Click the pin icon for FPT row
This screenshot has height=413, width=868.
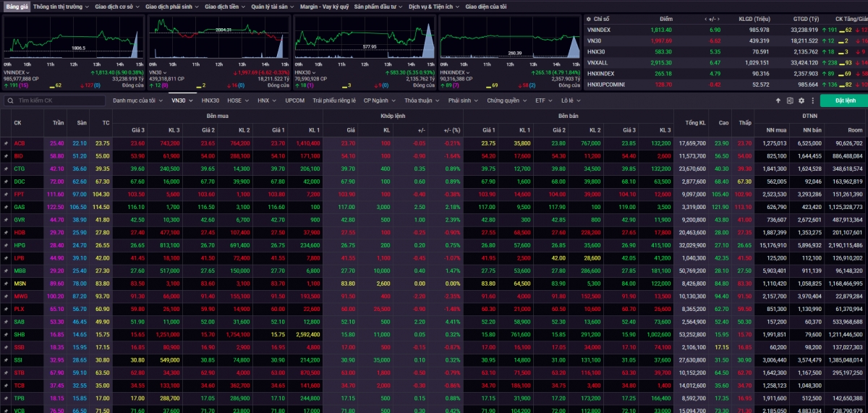pyautogui.click(x=6, y=194)
